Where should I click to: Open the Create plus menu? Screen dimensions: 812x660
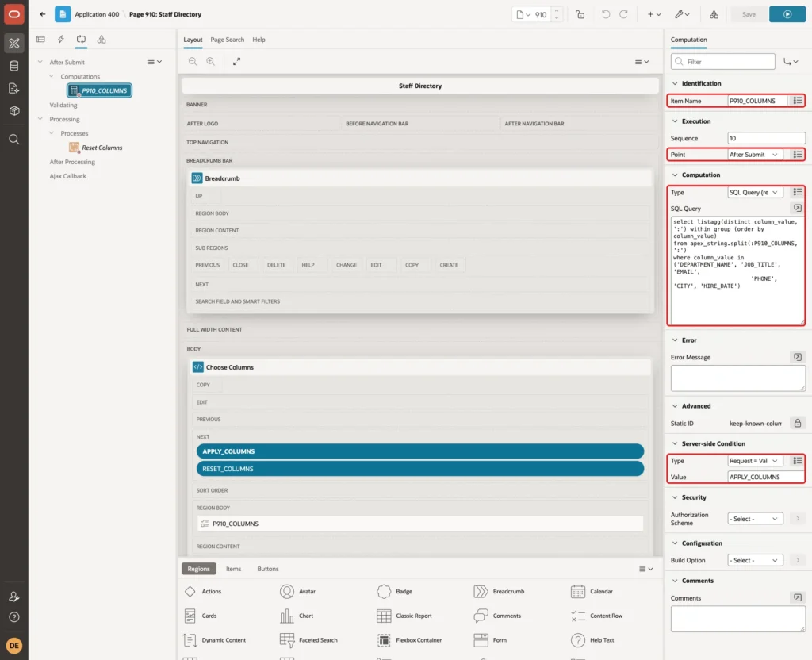pos(654,14)
